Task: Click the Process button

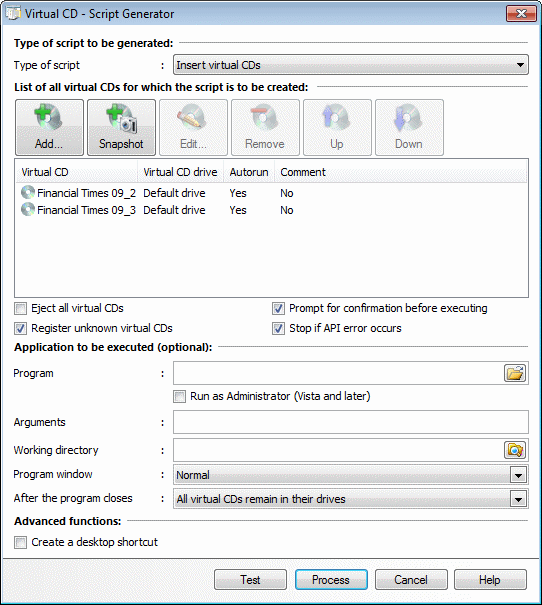Action: coord(331,580)
